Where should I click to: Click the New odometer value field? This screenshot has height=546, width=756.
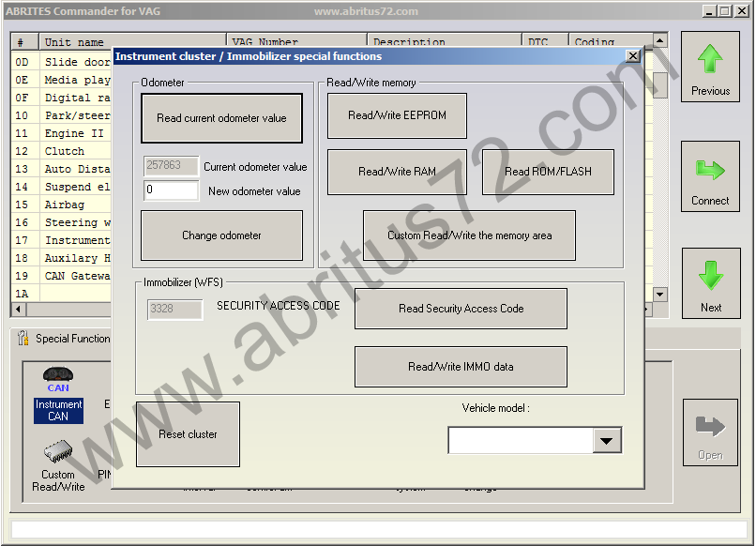171,190
